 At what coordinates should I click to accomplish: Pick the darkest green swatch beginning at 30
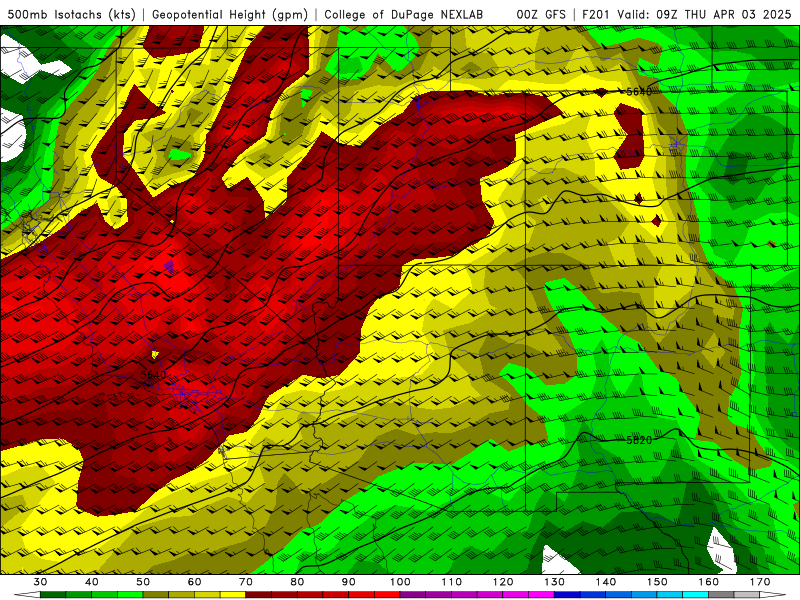[x=53, y=595]
